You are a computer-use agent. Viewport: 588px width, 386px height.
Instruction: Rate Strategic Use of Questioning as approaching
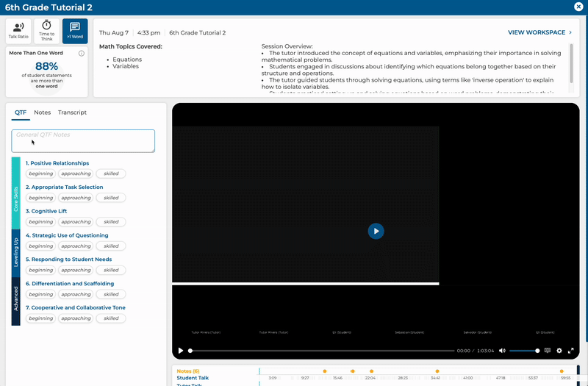pyautogui.click(x=76, y=246)
